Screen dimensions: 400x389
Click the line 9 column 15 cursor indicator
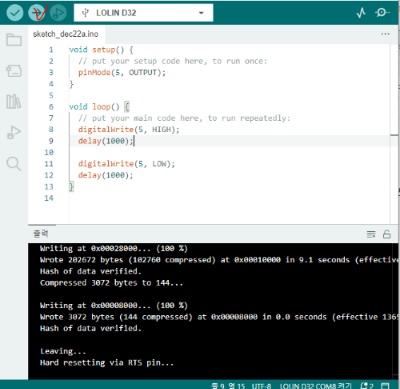point(229,386)
